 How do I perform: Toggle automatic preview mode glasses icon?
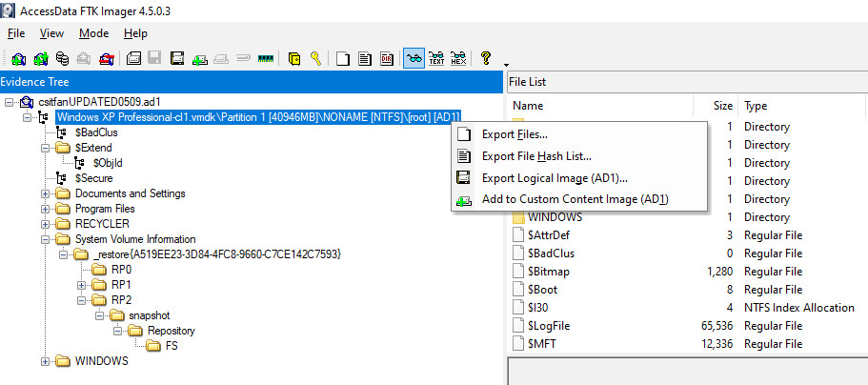click(414, 58)
